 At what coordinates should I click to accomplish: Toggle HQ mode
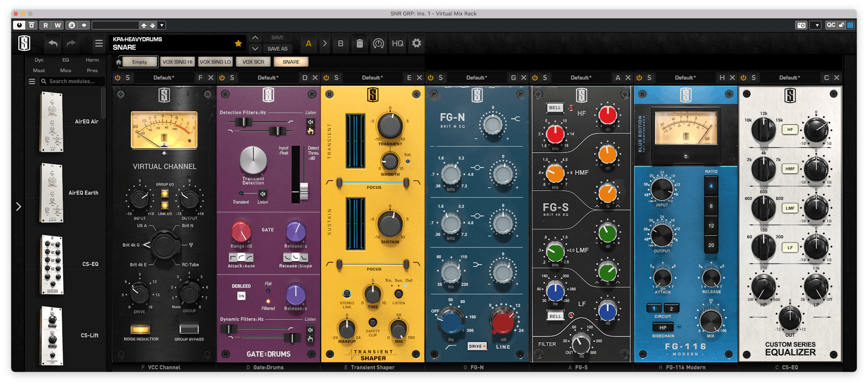[397, 43]
